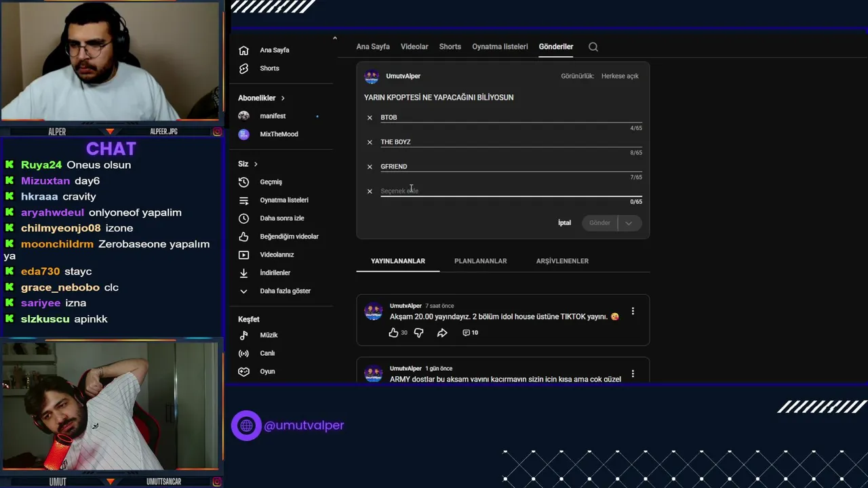This screenshot has width=868, height=488.
Task: Switch to Shorts channel tab
Action: pyautogui.click(x=450, y=47)
